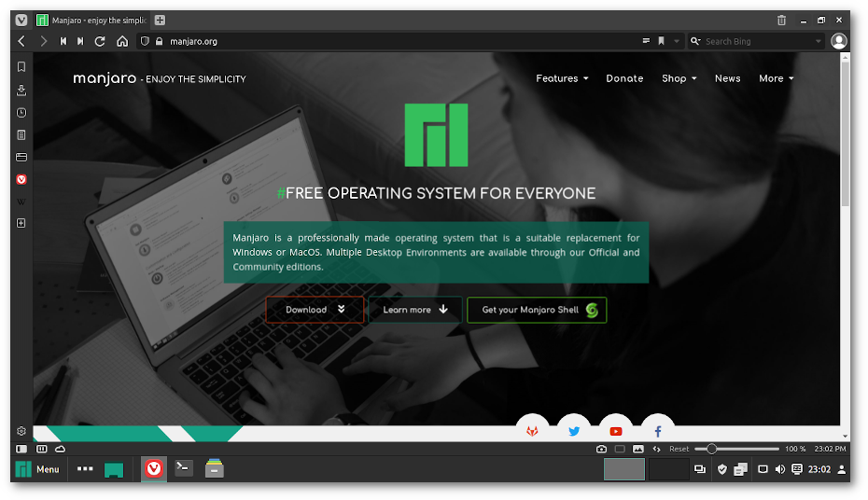Open Manjaro Facebook social icon
The image size is (868, 500).
click(658, 431)
